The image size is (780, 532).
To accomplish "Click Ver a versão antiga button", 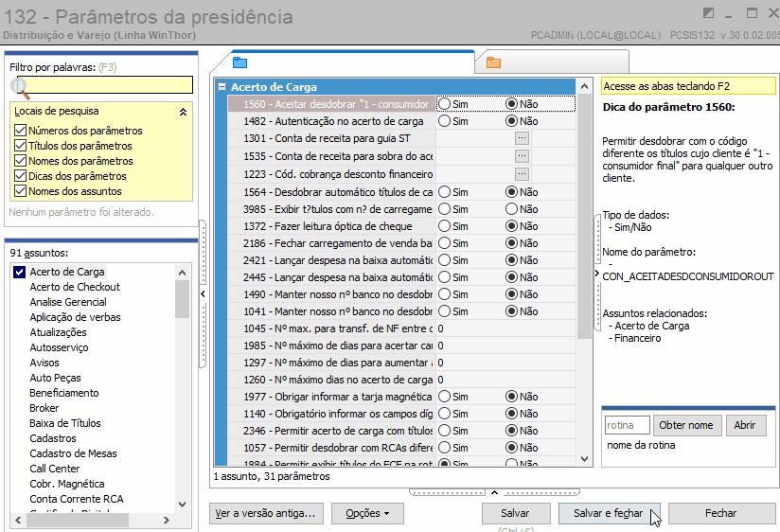I will (x=266, y=513).
